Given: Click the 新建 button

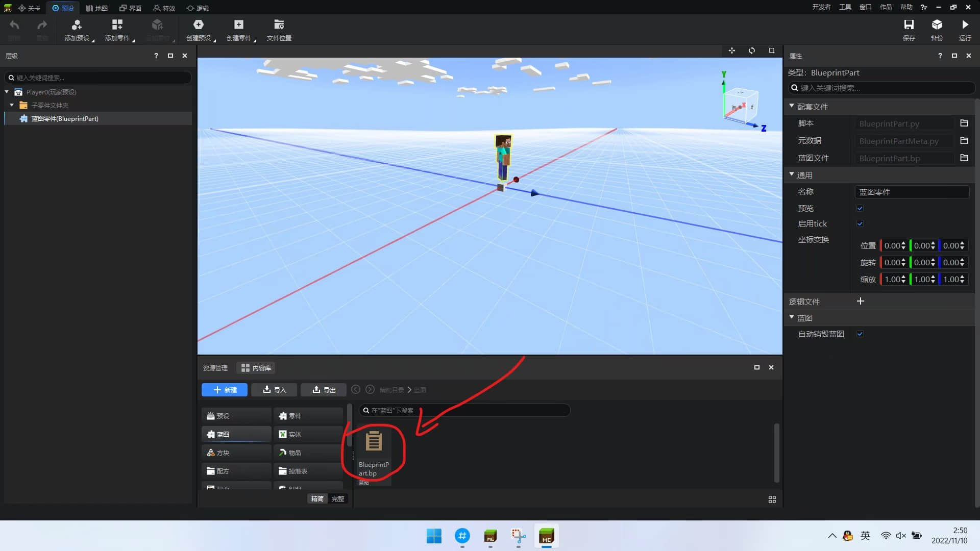Looking at the screenshot, I should [225, 390].
